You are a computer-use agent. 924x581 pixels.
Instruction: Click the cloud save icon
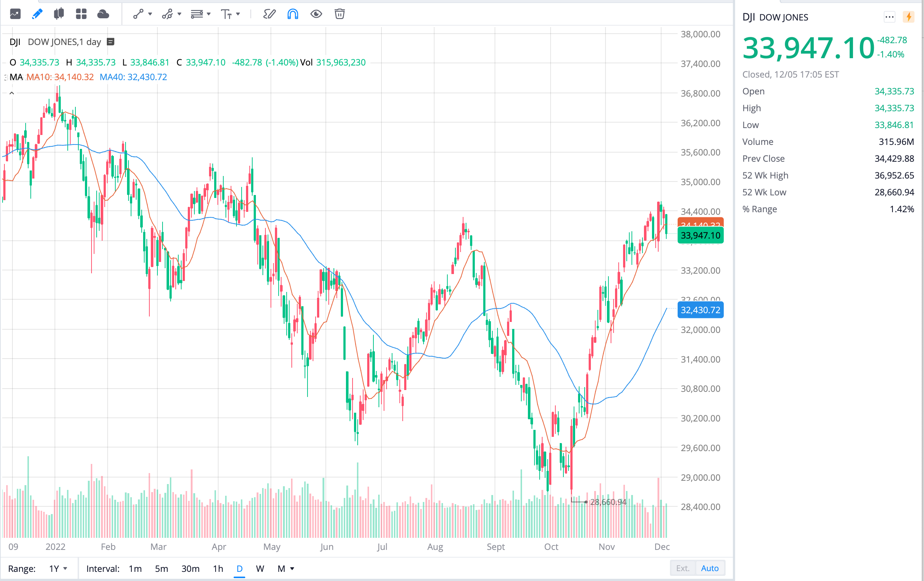point(103,14)
